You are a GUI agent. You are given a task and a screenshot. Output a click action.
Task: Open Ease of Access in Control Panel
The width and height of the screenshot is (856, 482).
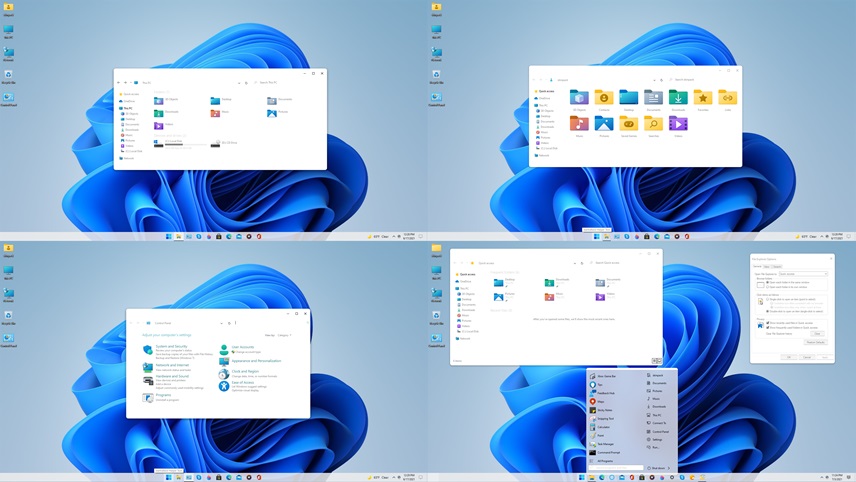tap(243, 383)
